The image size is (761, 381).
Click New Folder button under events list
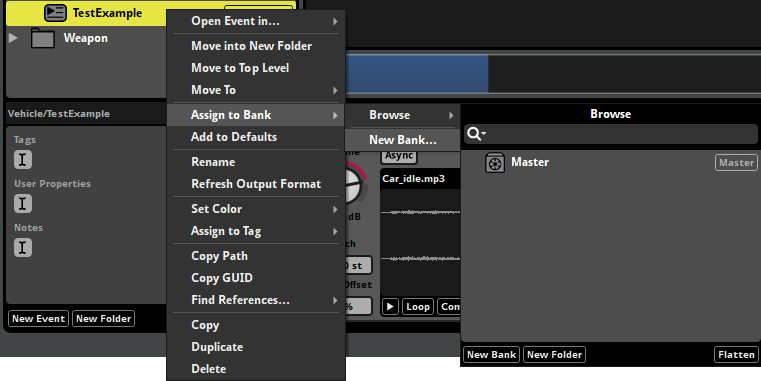[103, 319]
